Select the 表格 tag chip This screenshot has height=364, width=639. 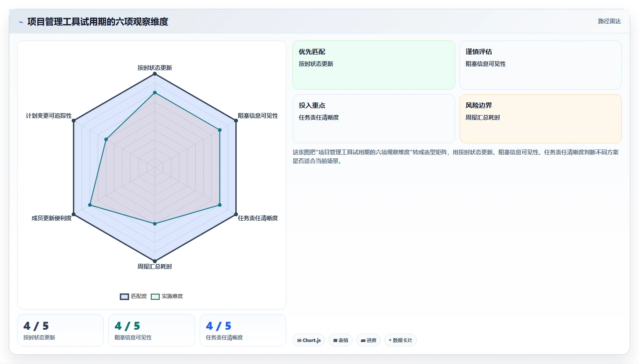click(340, 340)
